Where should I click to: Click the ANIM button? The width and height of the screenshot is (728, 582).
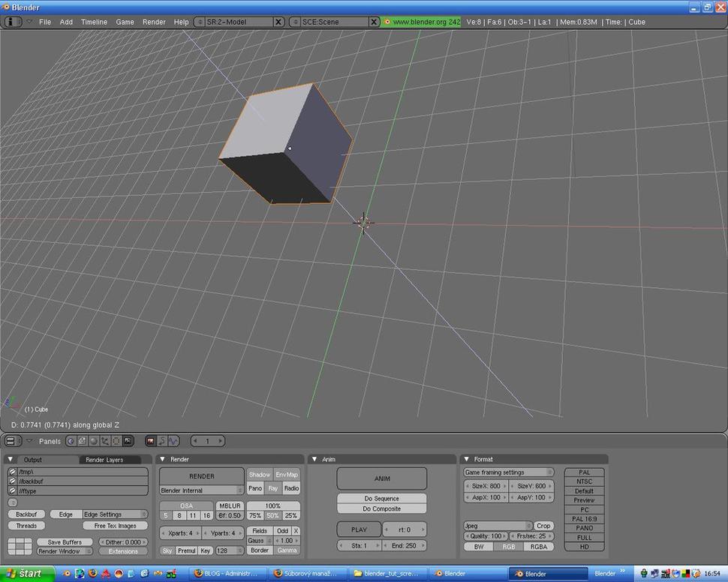click(382, 478)
